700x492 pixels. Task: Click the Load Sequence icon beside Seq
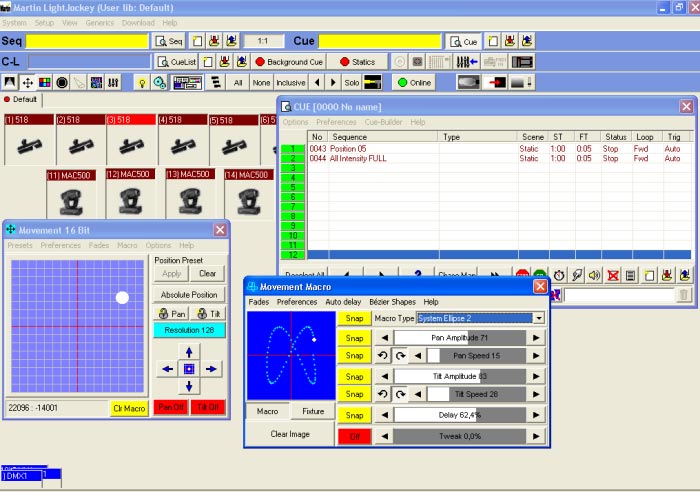click(231, 41)
